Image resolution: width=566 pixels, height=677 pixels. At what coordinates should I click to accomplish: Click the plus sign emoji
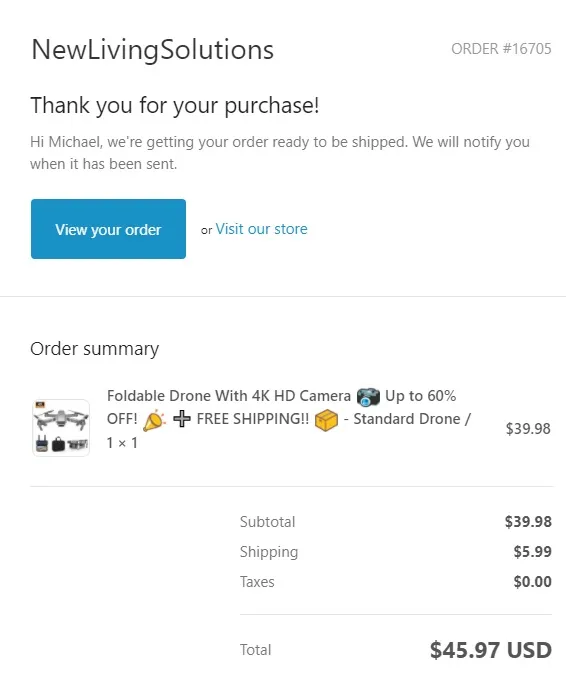(x=182, y=419)
